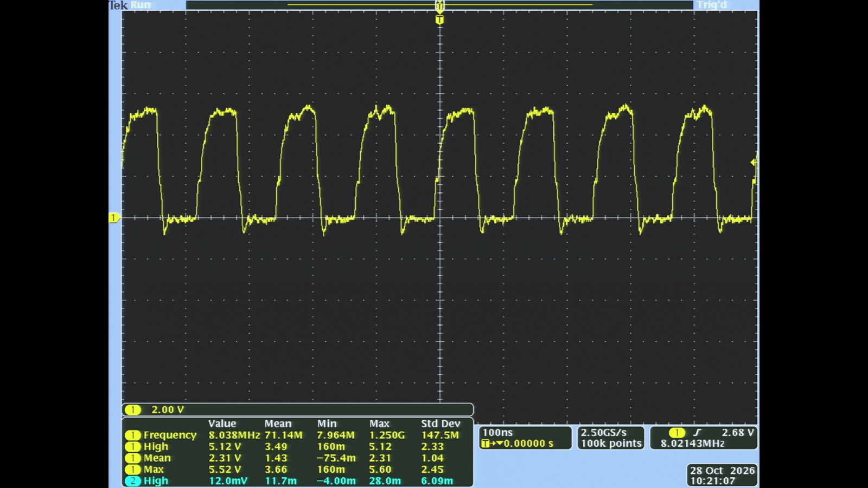Click the record view bar at top
This screenshot has height=488, width=868.
[439, 5]
